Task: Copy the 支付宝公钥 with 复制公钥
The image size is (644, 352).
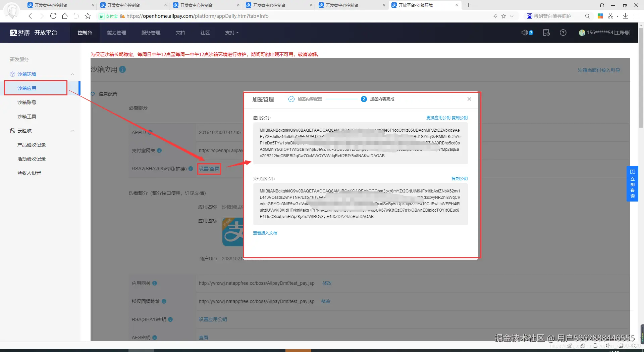Action: (x=460, y=179)
